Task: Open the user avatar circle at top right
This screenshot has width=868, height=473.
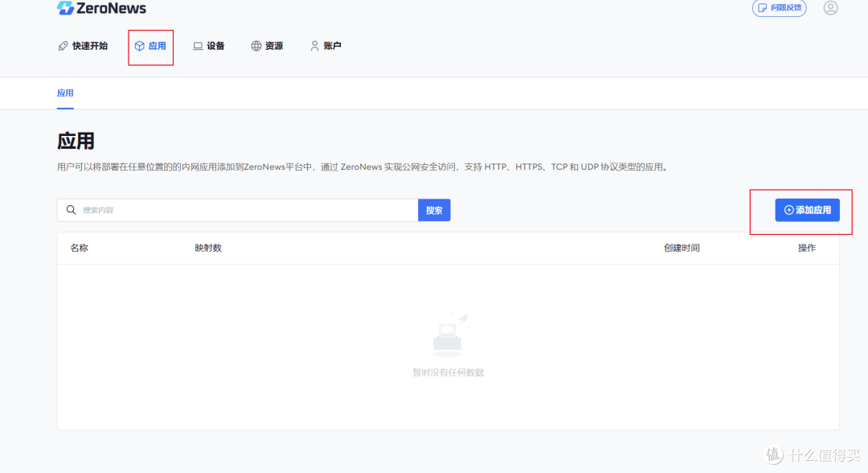Action: [830, 8]
